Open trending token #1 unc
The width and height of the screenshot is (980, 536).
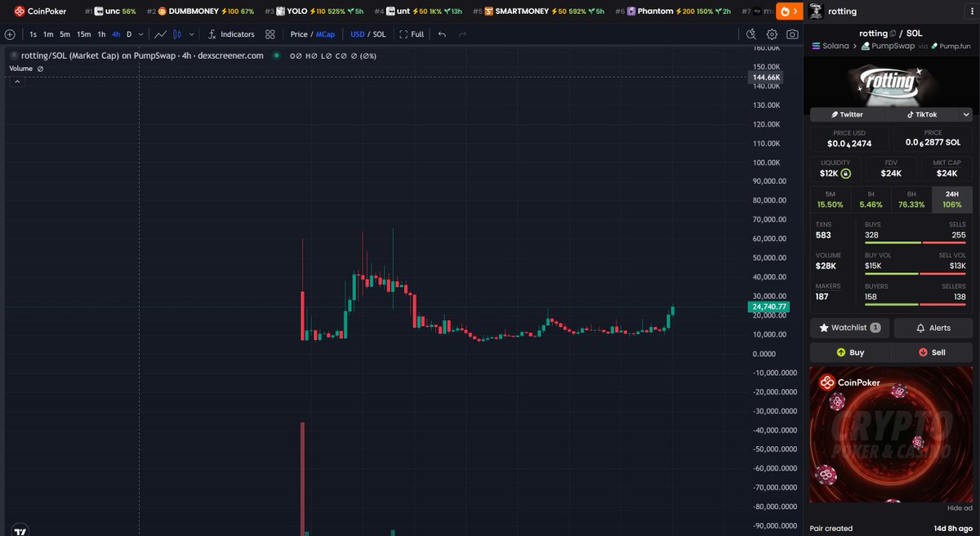[111, 11]
